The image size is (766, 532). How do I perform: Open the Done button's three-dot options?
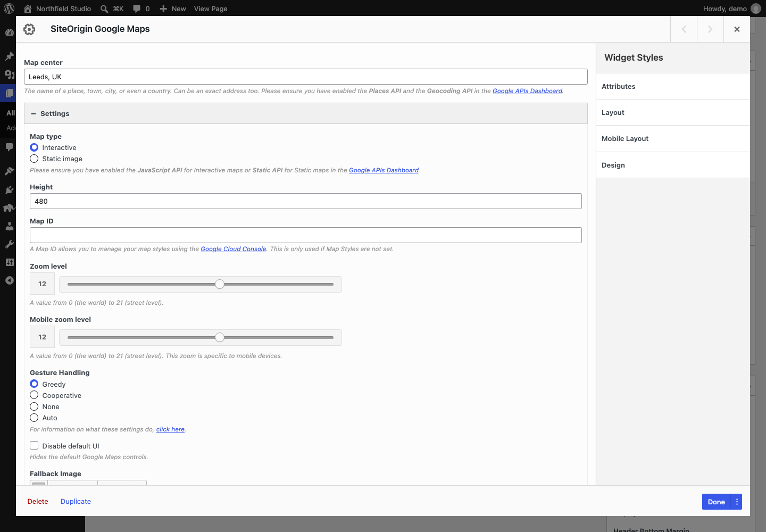tap(737, 502)
